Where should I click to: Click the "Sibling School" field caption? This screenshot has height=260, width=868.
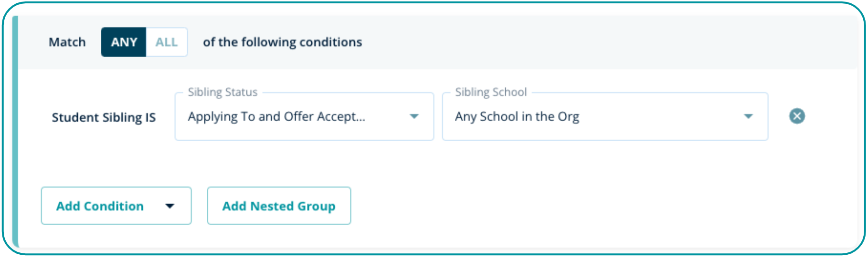click(x=491, y=92)
